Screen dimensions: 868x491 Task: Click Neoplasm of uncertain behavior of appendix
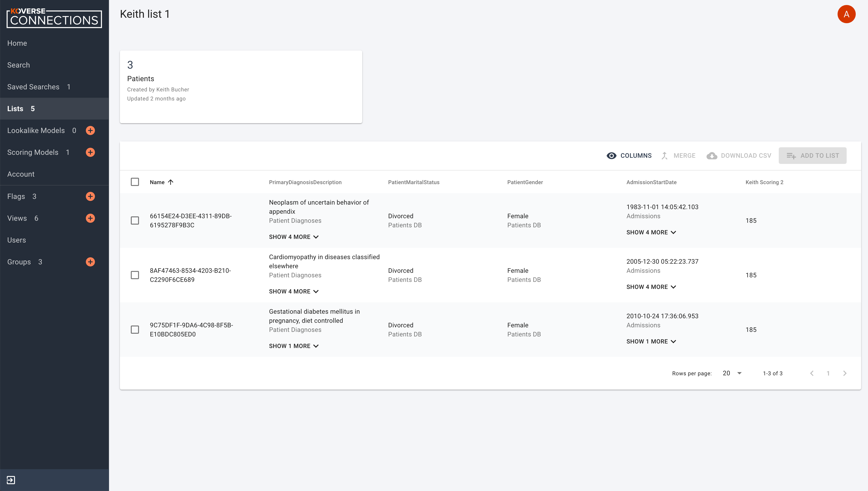tap(319, 207)
